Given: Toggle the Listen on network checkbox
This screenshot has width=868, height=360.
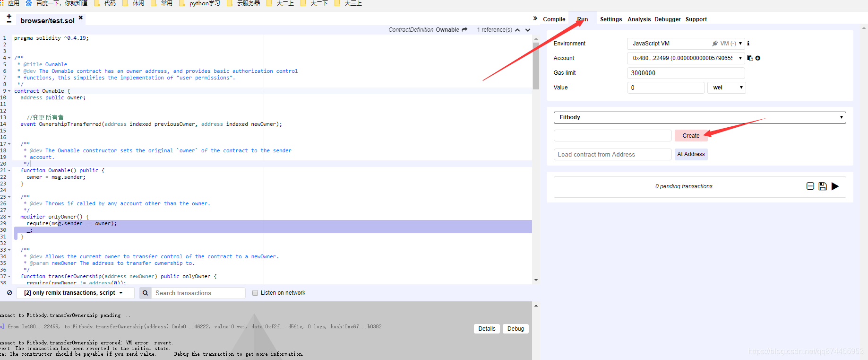Looking at the screenshot, I should [x=255, y=293].
